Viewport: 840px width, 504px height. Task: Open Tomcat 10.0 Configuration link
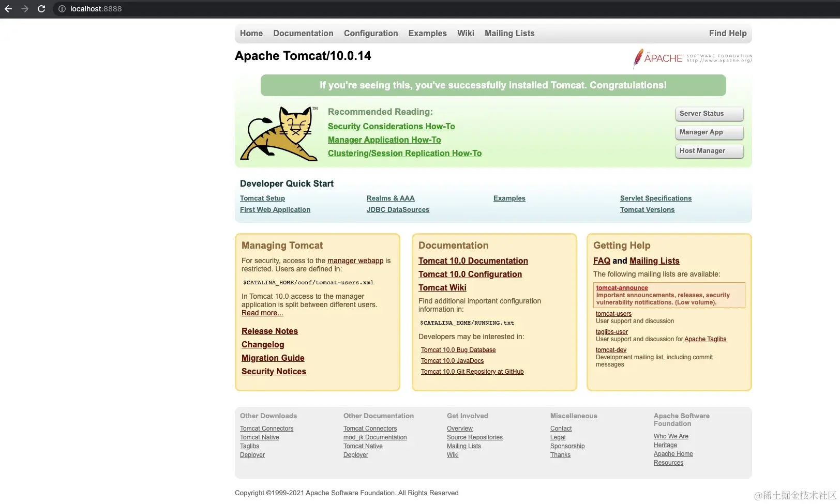tap(470, 274)
